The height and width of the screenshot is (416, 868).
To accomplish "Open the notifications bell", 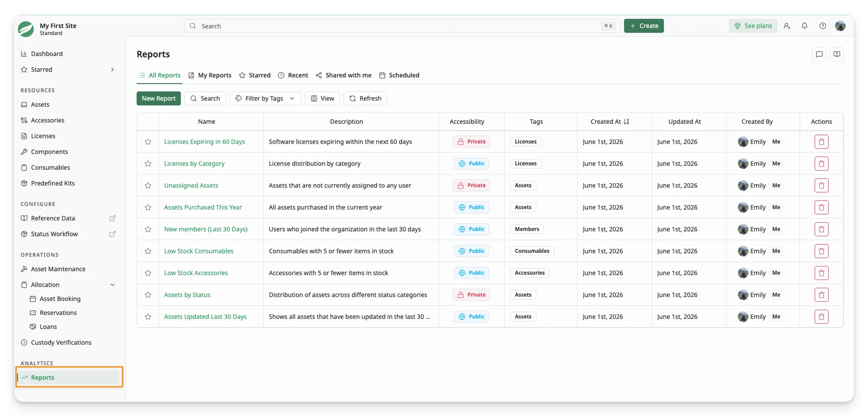I will click(x=804, y=26).
